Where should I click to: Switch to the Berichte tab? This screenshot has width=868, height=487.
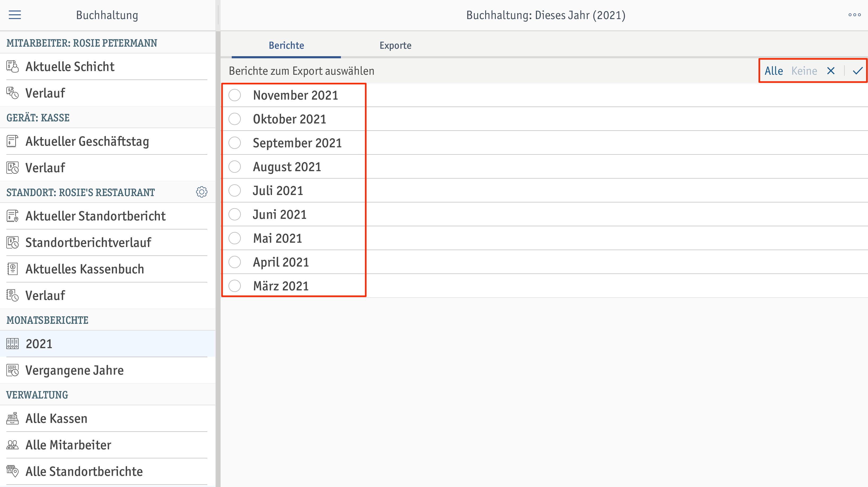tap(286, 46)
